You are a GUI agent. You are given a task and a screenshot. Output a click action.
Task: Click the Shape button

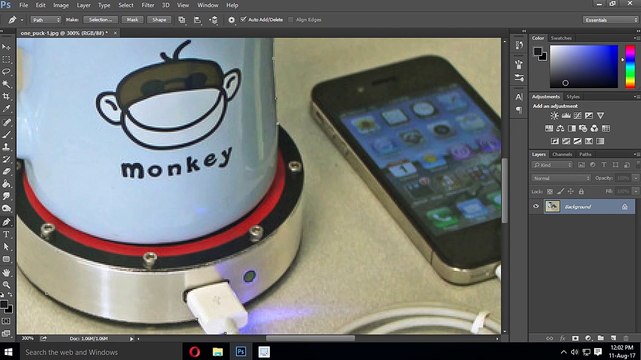click(159, 20)
